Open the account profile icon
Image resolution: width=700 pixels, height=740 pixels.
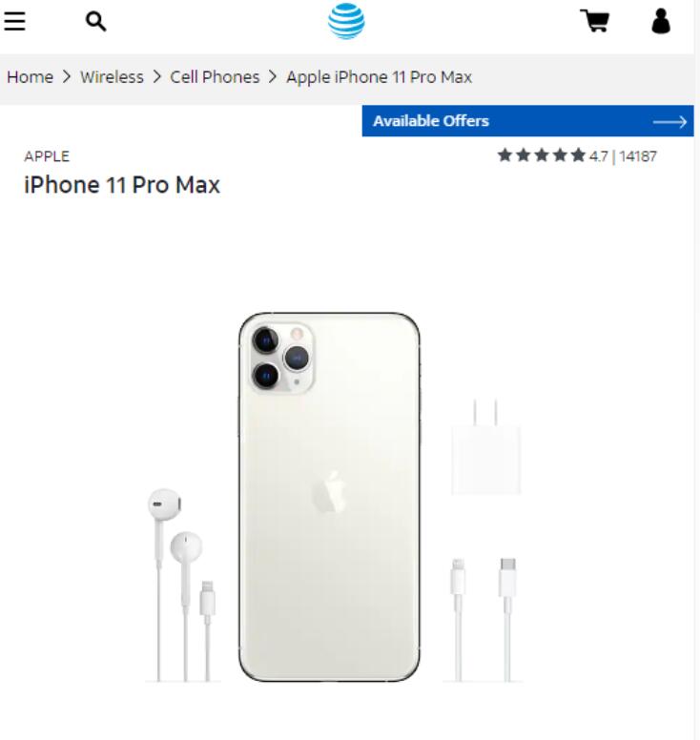[661, 21]
